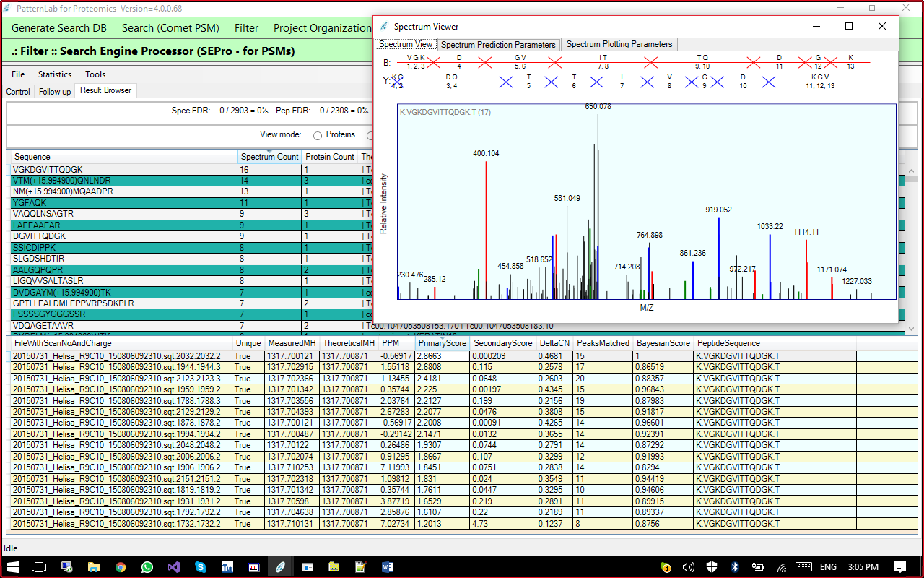Open Spectrum Prediction Parameters tab
The height and width of the screenshot is (578, 924).
pyautogui.click(x=498, y=45)
